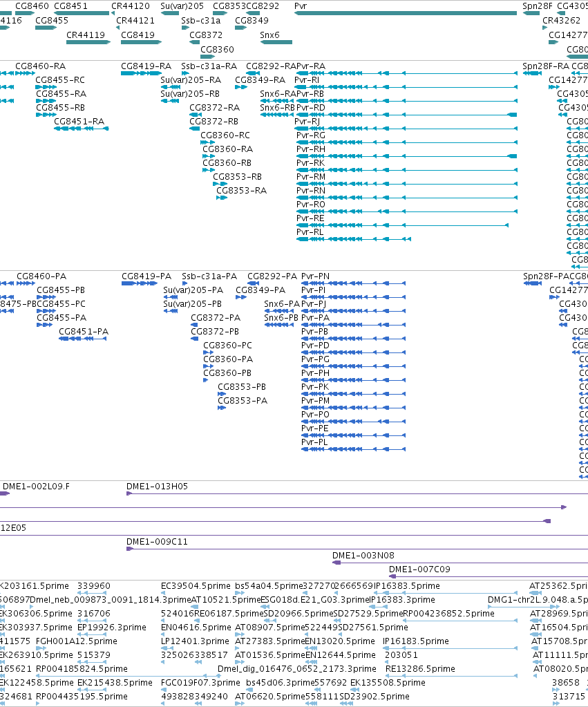
Task: Open transcript CG8360-RC
Action: [x=225, y=135]
